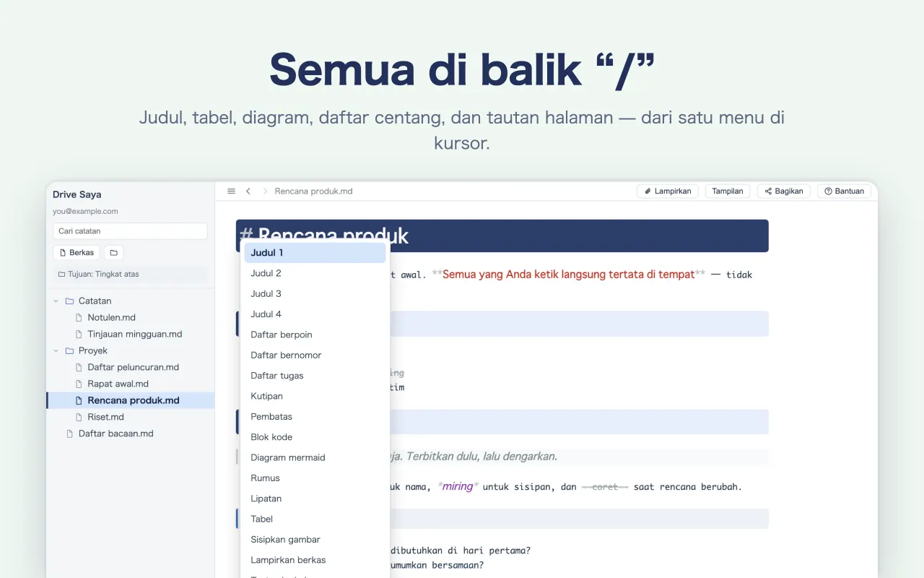The image size is (924, 578).
Task: Insert Blok kode from the menu
Action: (x=315, y=437)
